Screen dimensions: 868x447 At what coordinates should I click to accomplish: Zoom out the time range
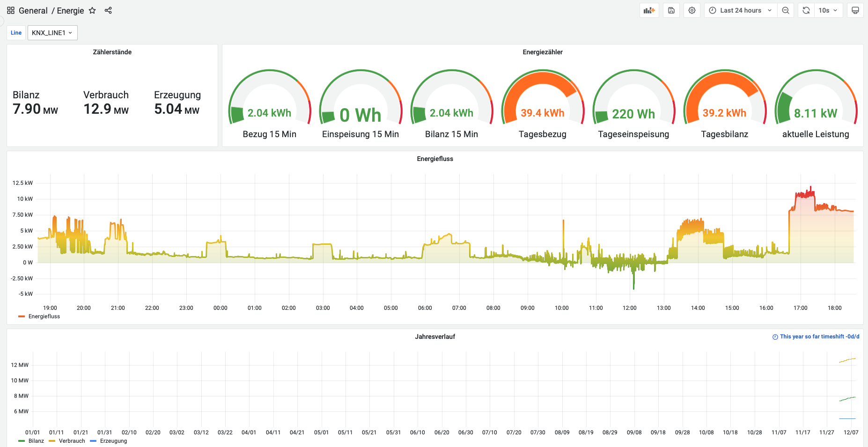pyautogui.click(x=786, y=10)
